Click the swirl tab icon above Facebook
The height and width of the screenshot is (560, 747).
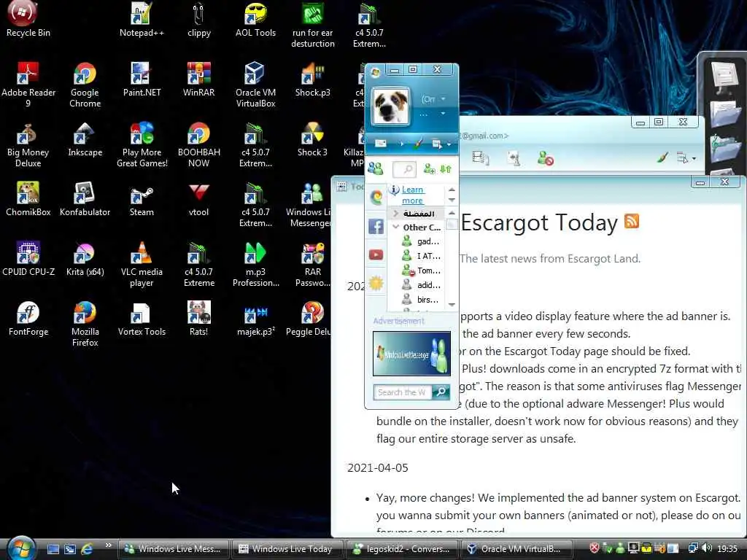pyautogui.click(x=376, y=197)
